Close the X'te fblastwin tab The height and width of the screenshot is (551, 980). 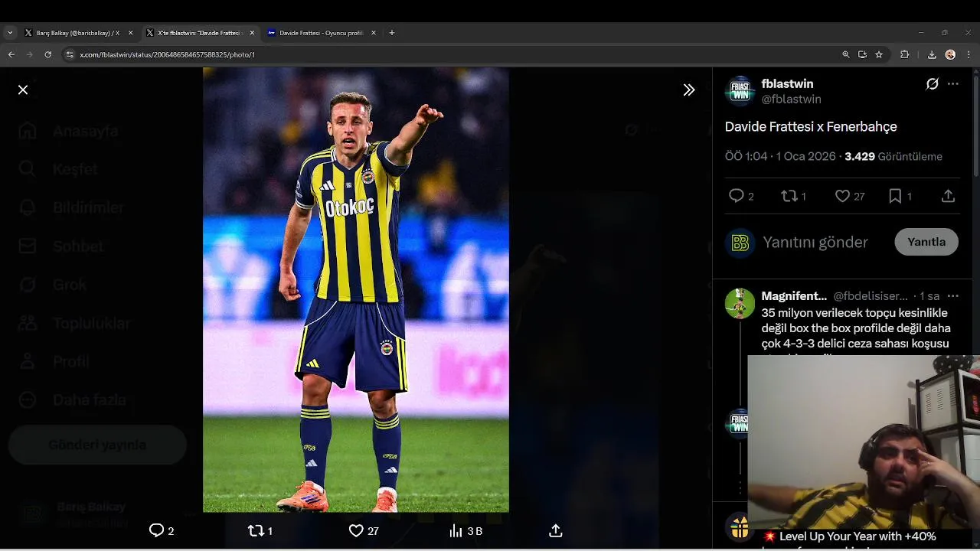[252, 33]
